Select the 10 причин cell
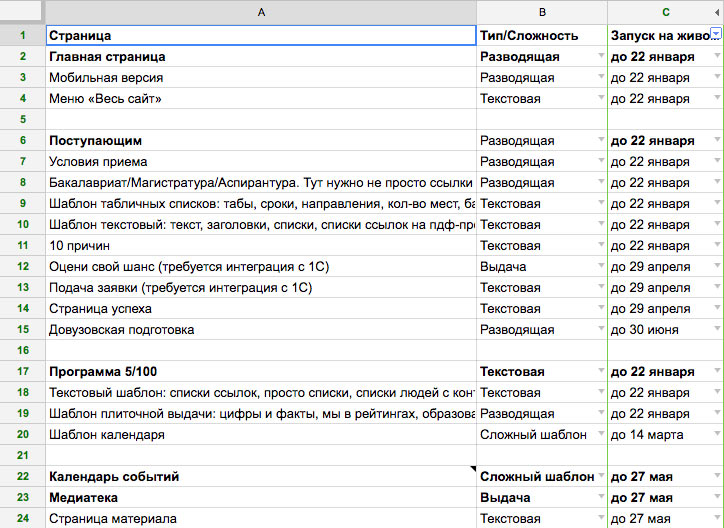This screenshot has height=528, width=724. pyautogui.click(x=260, y=246)
